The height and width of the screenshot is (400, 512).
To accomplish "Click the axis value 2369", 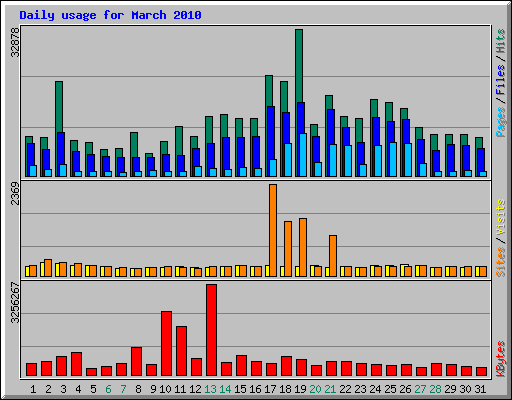I will point(15,193).
